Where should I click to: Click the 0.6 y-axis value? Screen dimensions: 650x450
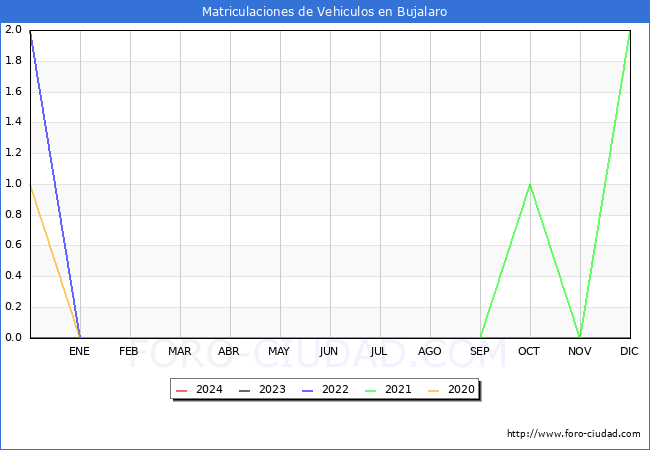(13, 245)
